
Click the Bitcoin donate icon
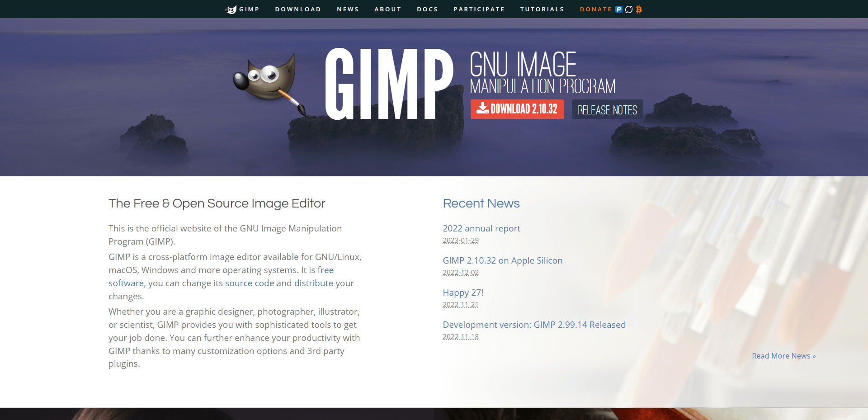(x=639, y=9)
